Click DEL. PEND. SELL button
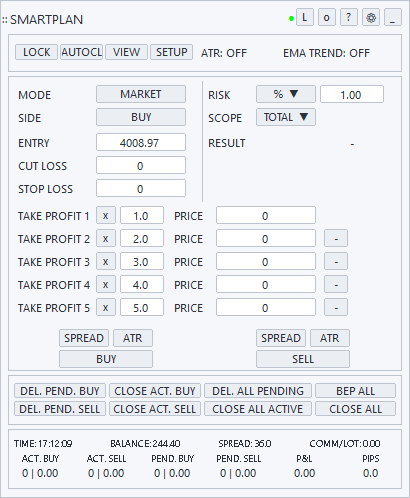 pyautogui.click(x=60, y=409)
